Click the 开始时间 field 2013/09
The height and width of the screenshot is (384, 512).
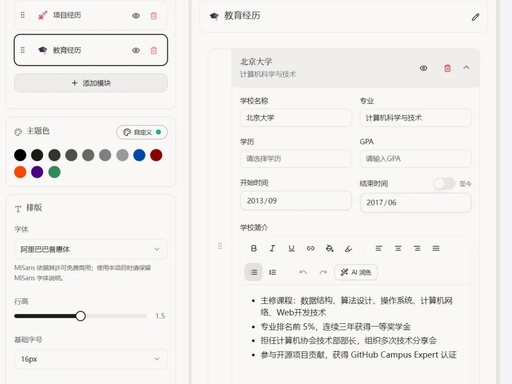296,201
